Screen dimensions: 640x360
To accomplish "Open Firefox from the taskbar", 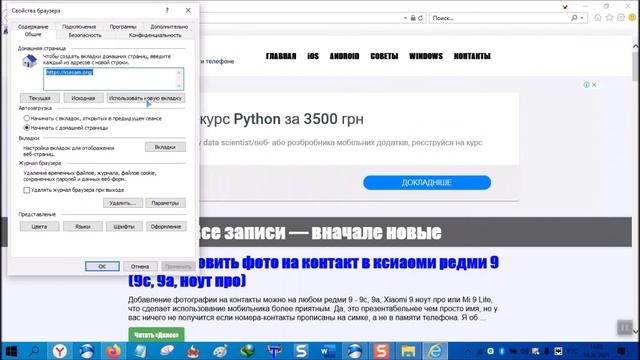I will point(113,351).
